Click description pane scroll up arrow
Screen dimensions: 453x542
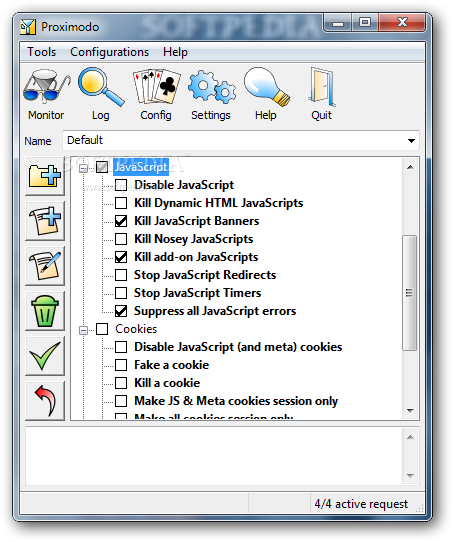(x=410, y=437)
